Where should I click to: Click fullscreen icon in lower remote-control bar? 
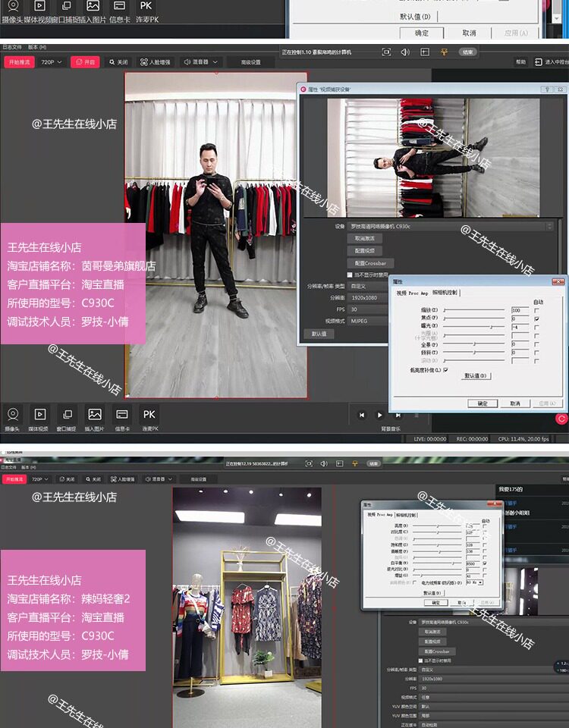(x=309, y=463)
